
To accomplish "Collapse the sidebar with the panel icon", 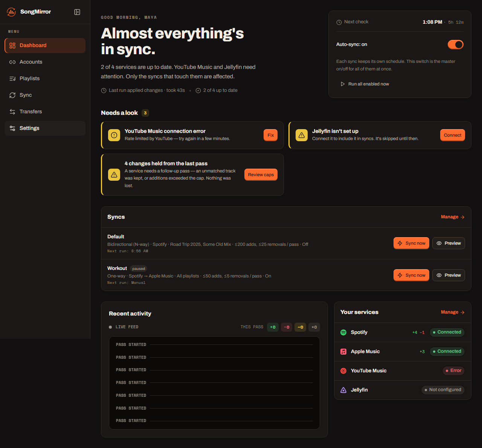I will (77, 12).
